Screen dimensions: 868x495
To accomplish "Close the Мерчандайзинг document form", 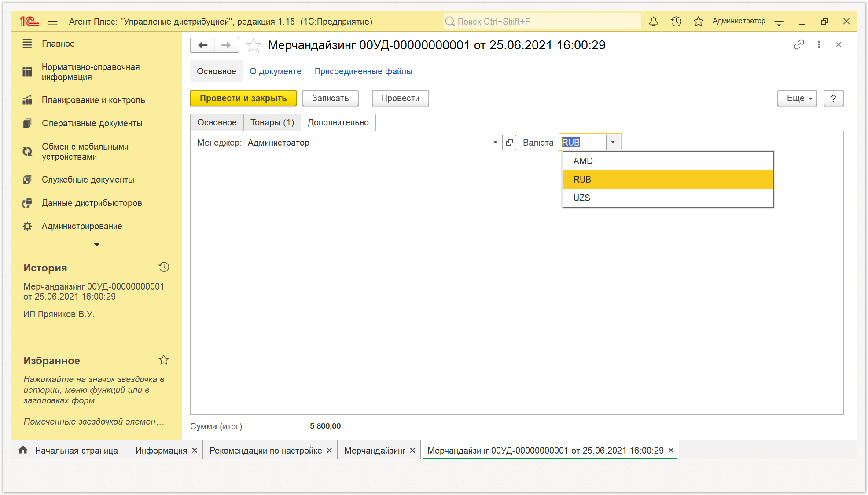I will [x=839, y=44].
